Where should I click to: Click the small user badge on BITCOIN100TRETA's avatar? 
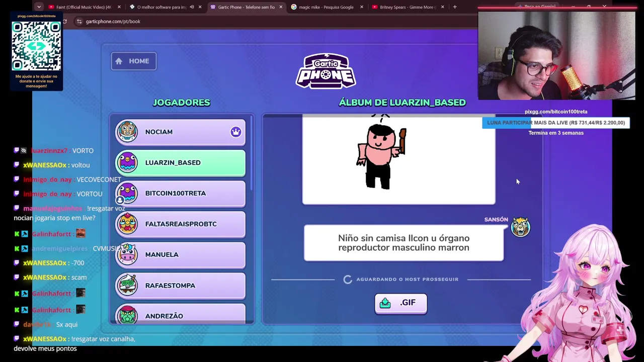(120, 200)
